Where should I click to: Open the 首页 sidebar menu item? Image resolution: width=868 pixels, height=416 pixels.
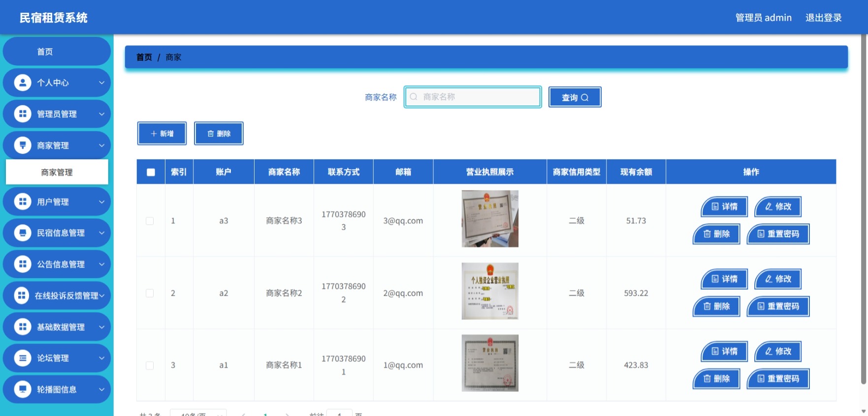(57, 51)
